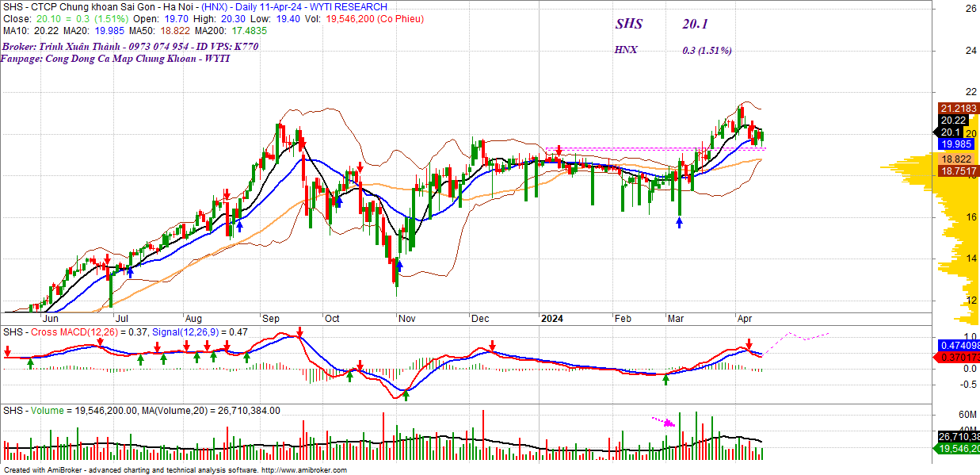The width and height of the screenshot is (980, 475).
Task: Click the 'Apr' month label on time axis
Action: point(746,318)
